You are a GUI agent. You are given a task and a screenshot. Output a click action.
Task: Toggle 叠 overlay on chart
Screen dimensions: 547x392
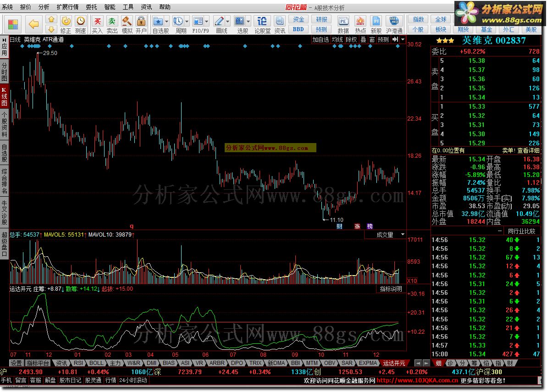pos(363,39)
